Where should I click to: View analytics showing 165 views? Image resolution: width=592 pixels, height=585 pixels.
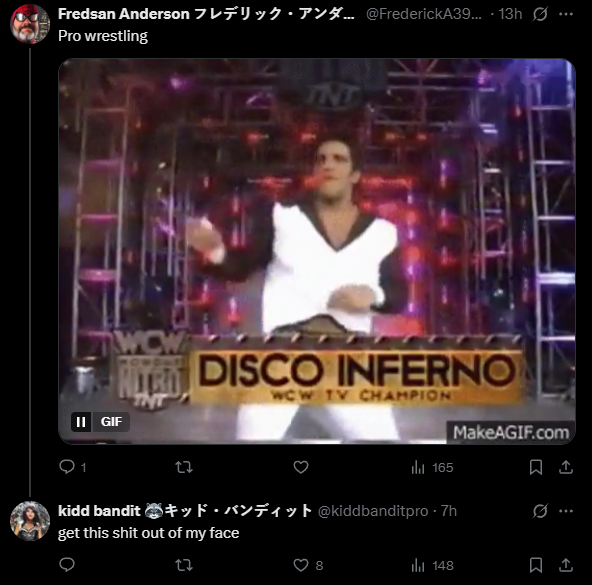[432, 468]
